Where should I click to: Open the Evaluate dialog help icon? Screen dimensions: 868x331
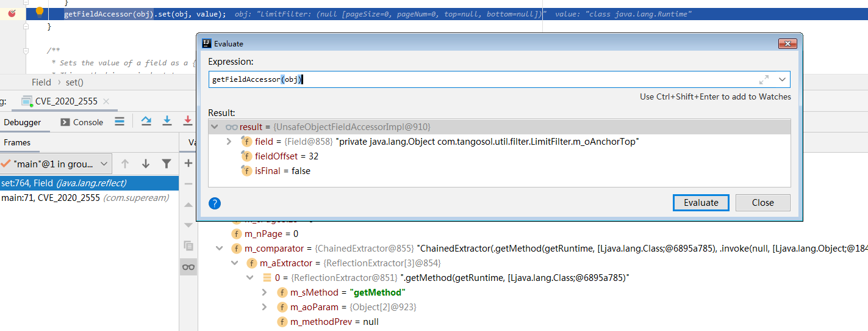pos(215,203)
